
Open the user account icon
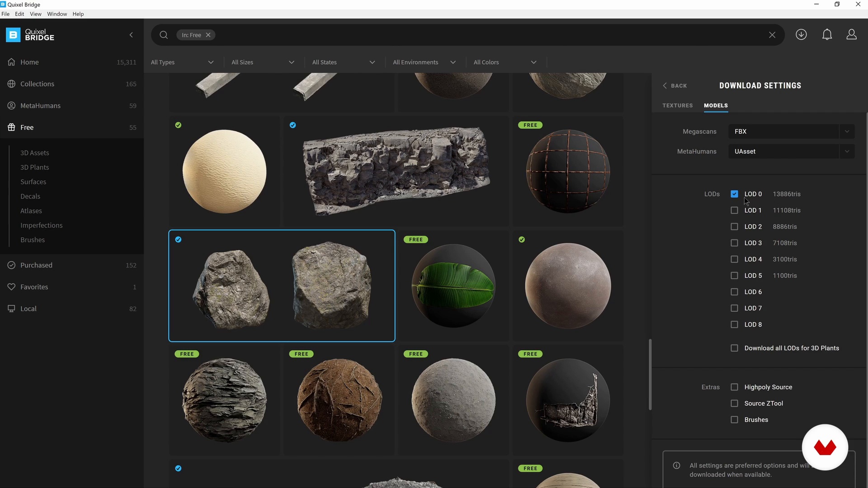click(x=851, y=34)
